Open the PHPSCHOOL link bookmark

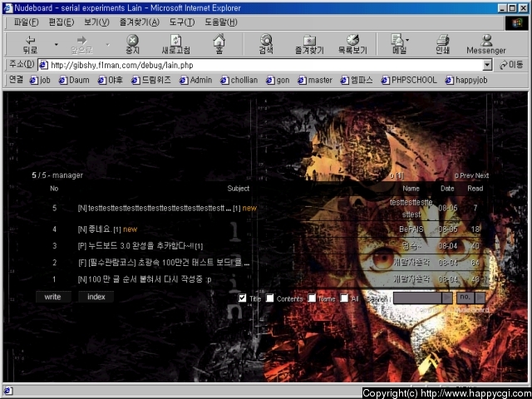[409, 80]
